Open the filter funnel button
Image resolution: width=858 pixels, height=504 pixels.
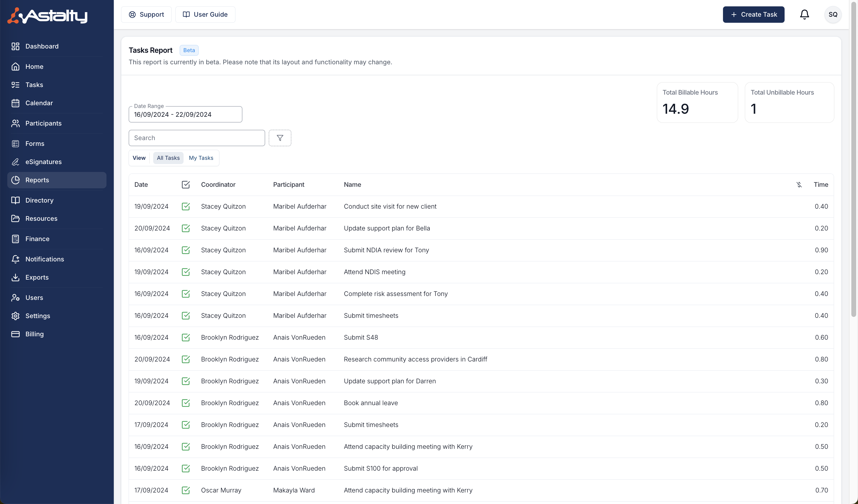click(279, 138)
